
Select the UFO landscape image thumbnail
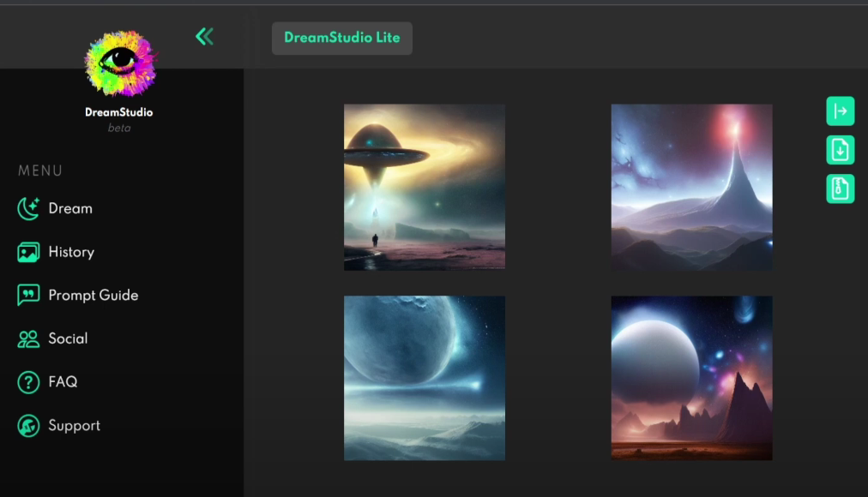click(425, 188)
